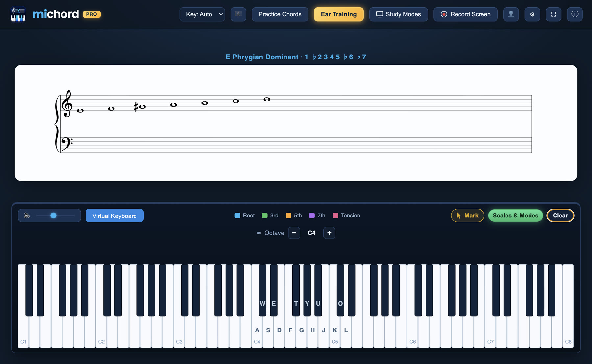
Task: Play the white key labeled G
Action: pos(302,330)
